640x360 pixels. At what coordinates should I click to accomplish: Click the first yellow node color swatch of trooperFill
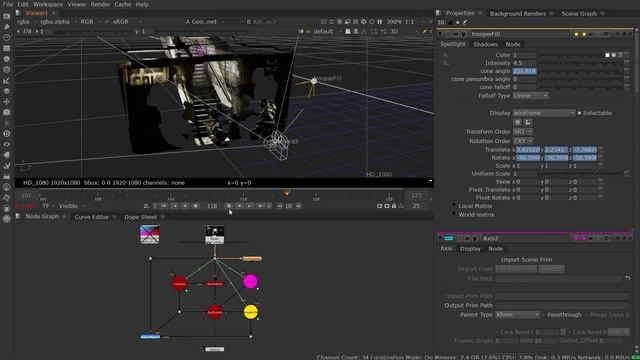coord(576,34)
